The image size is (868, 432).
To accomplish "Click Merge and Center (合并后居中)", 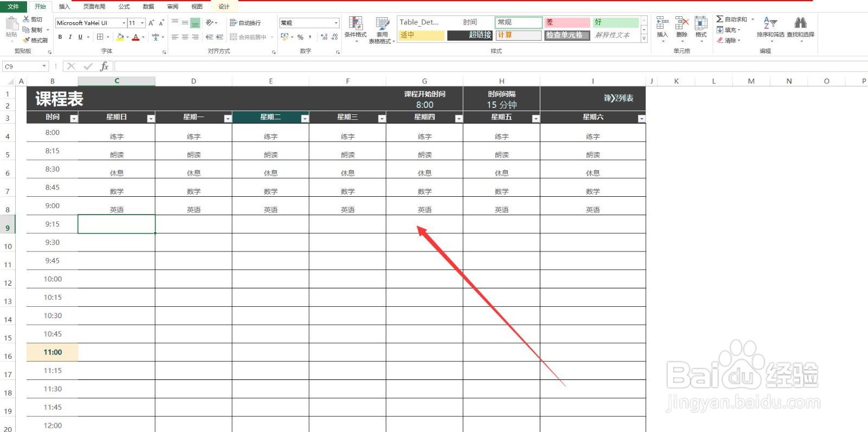I will pos(248,37).
